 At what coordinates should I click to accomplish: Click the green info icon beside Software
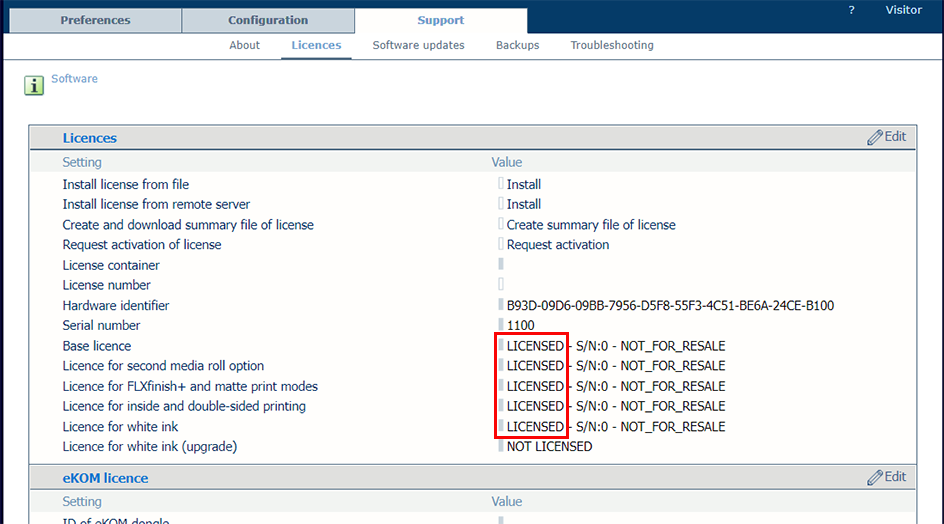coord(34,86)
